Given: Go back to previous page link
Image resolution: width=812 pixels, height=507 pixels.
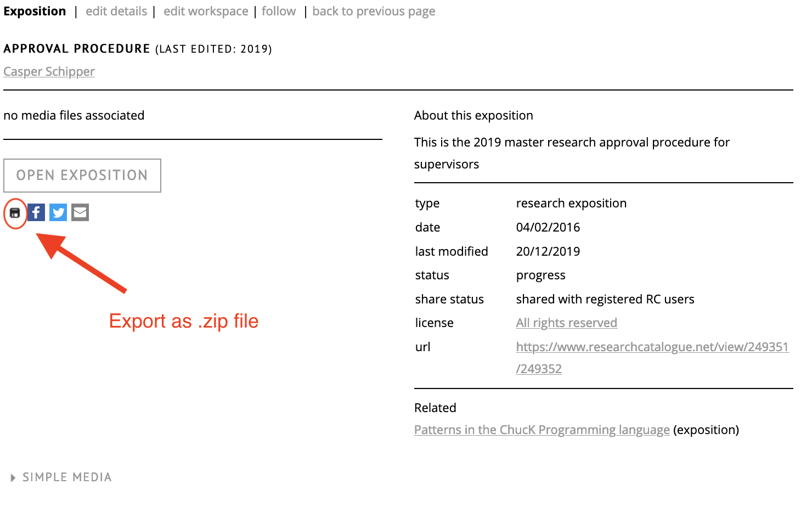Looking at the screenshot, I should pyautogui.click(x=374, y=12).
